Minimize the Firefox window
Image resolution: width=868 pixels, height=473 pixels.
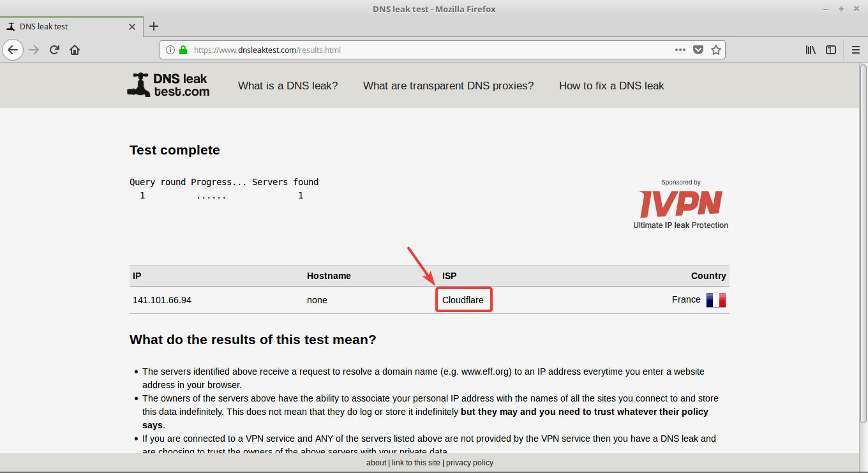click(827, 9)
